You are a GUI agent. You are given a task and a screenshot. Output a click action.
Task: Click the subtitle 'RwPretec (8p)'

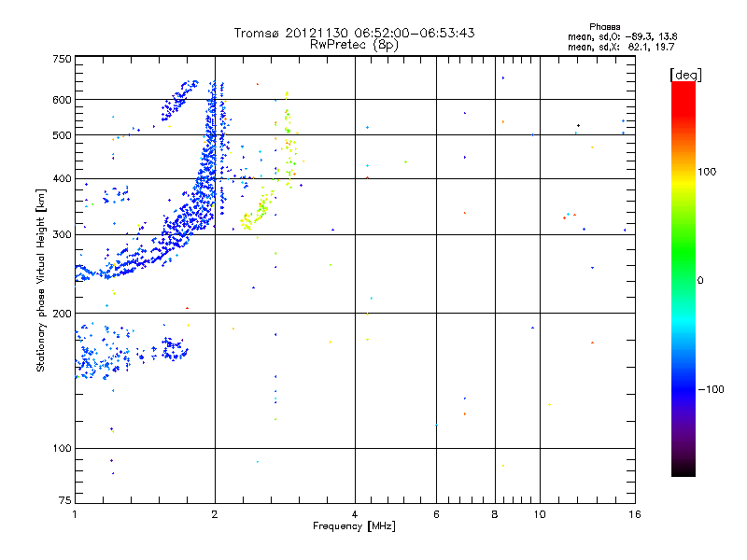[354, 45]
